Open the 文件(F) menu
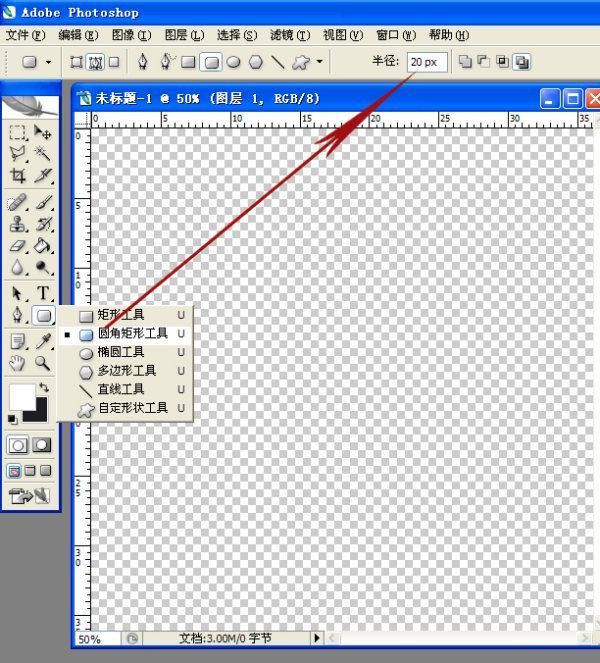 [25, 35]
